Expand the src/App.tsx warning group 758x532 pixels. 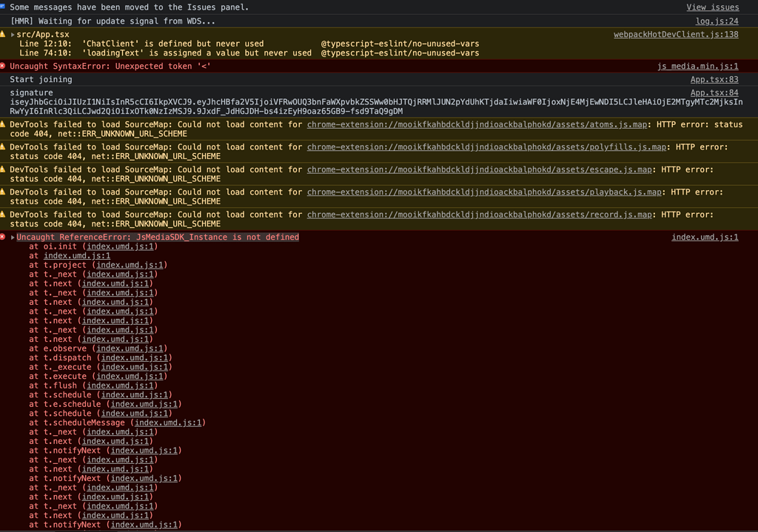(x=13, y=33)
